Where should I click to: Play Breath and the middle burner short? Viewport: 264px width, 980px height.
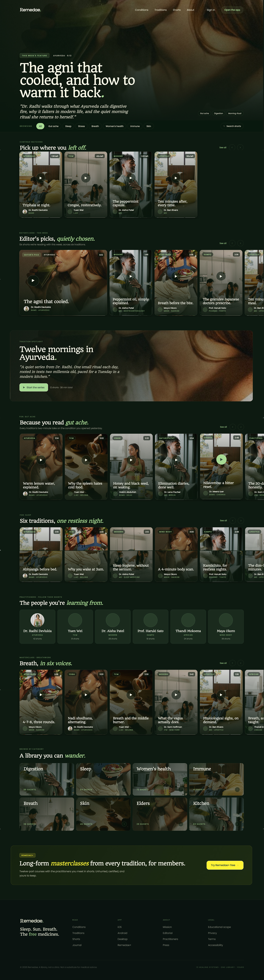point(131,695)
